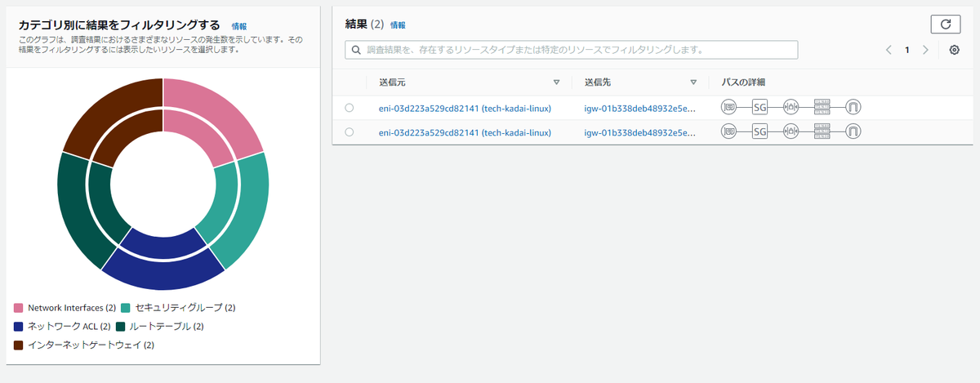The width and height of the screenshot is (980, 383).
Task: Click the 送信元 column header text
Action: tap(392, 82)
